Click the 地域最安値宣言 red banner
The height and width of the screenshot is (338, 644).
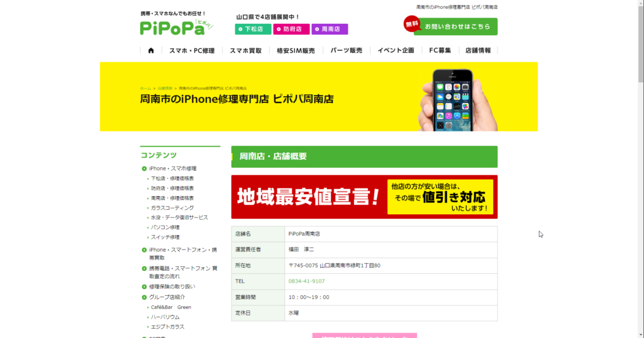point(364,197)
